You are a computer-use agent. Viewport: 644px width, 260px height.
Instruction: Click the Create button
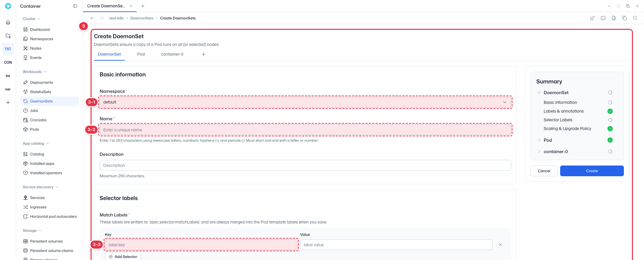(x=592, y=171)
